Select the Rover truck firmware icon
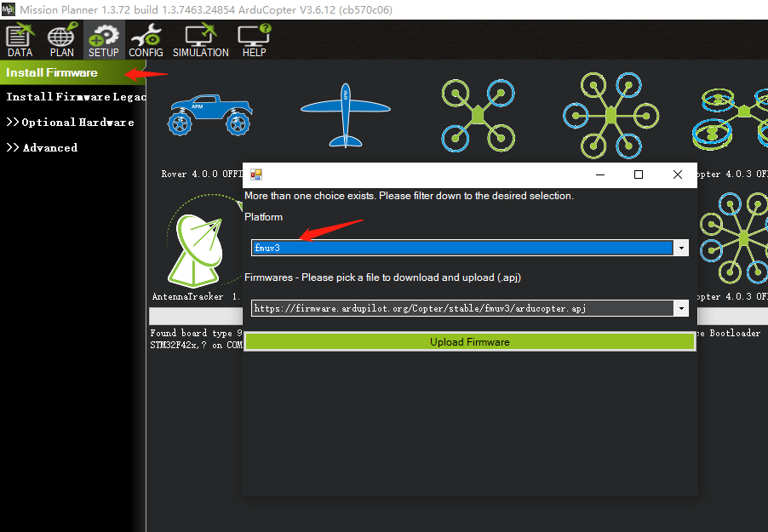 [209, 115]
